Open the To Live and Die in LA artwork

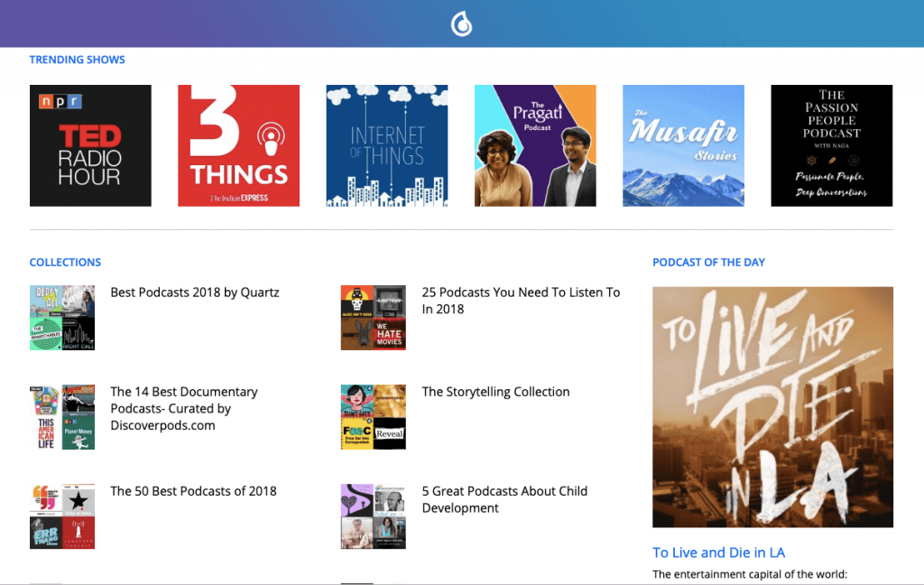click(x=772, y=407)
